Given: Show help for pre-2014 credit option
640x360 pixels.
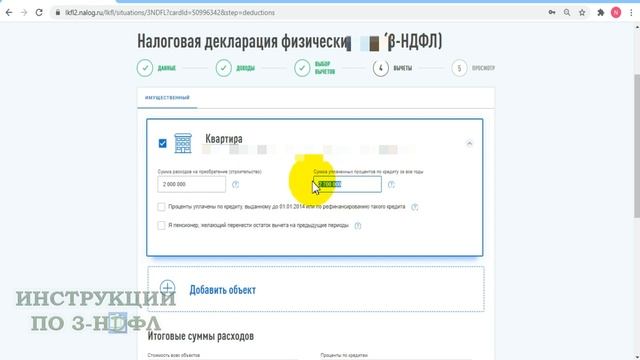Looking at the screenshot, I should point(415,207).
